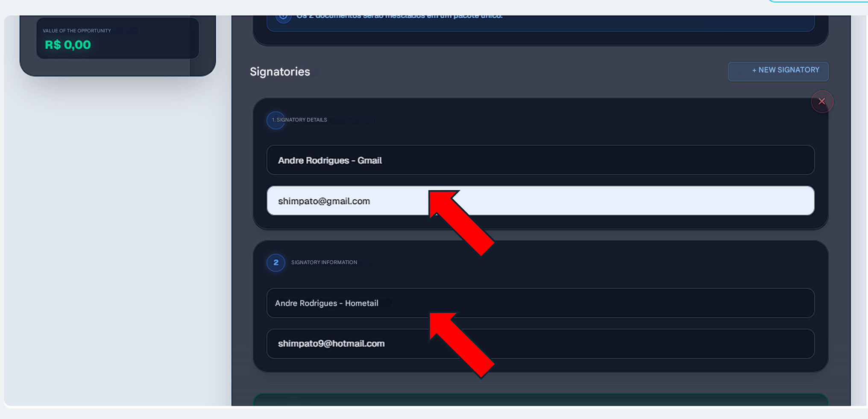Click the info icon in the documents banner

(283, 17)
